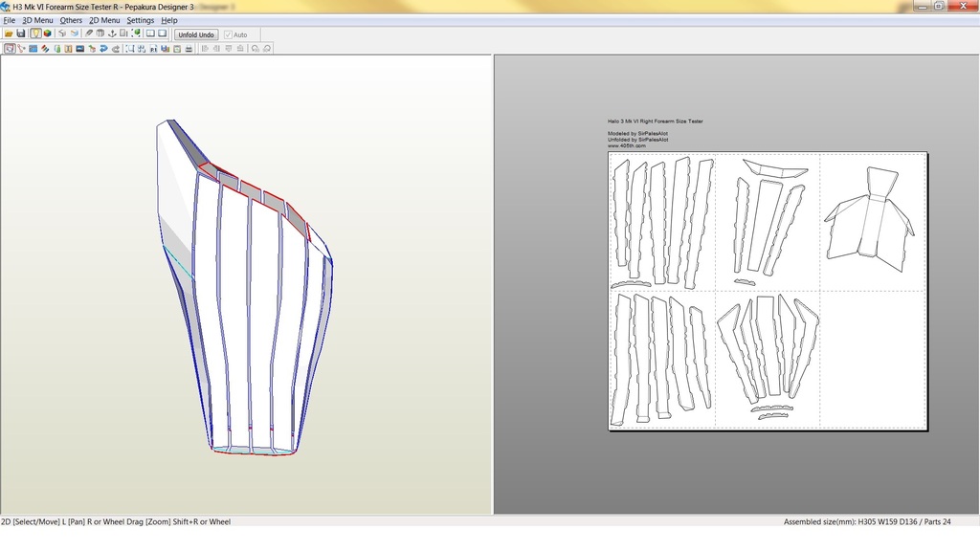
Task: Click the first window layout icon
Action: coord(150,33)
